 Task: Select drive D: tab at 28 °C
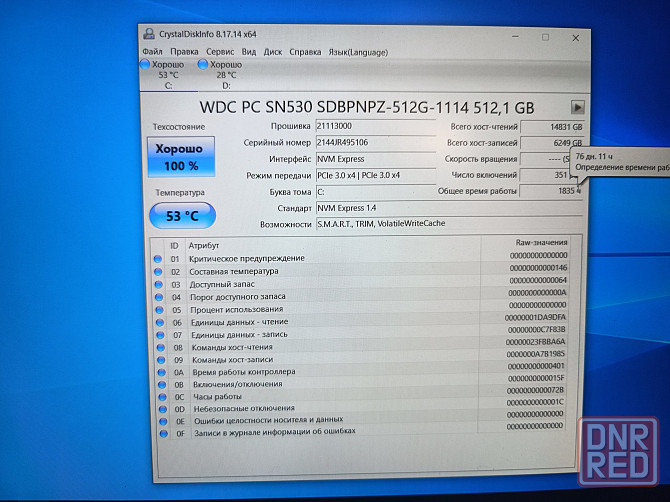point(226,75)
